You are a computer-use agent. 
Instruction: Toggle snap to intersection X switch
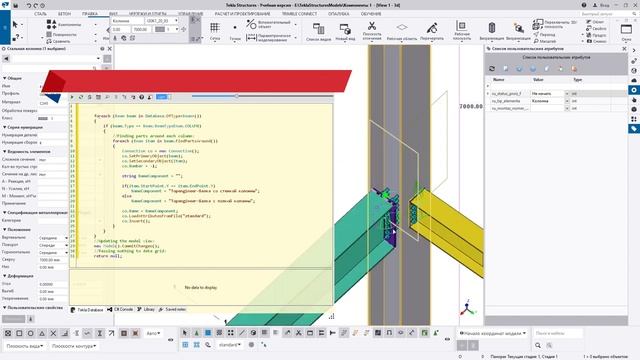coord(53,333)
